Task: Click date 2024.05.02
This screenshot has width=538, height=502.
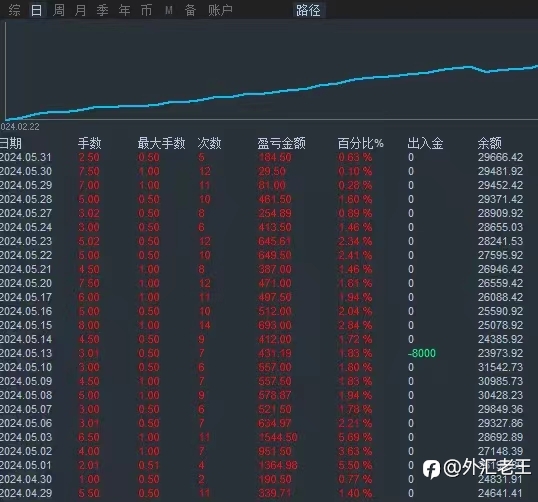Action: pyautogui.click(x=26, y=451)
